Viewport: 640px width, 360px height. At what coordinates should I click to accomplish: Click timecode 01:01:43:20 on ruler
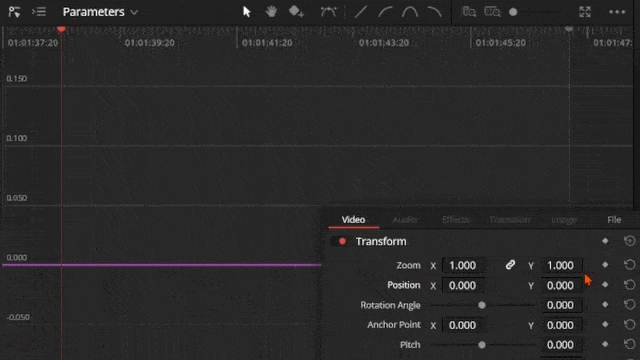[x=384, y=43]
